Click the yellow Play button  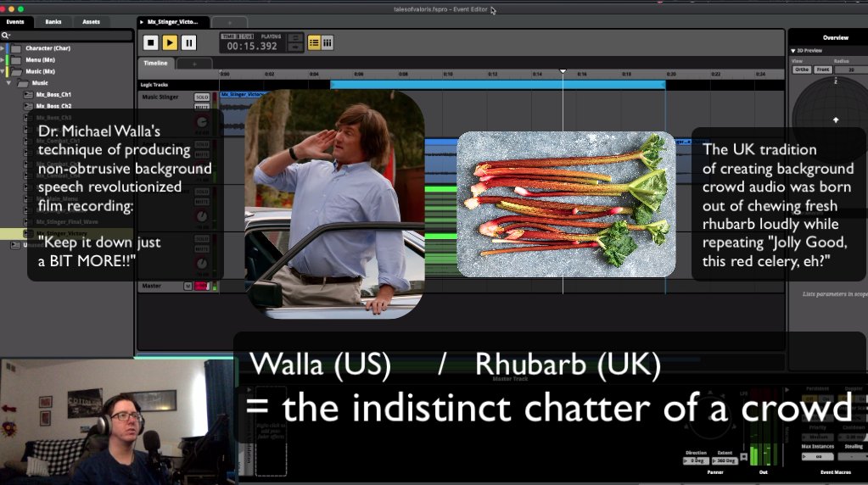click(x=170, y=42)
